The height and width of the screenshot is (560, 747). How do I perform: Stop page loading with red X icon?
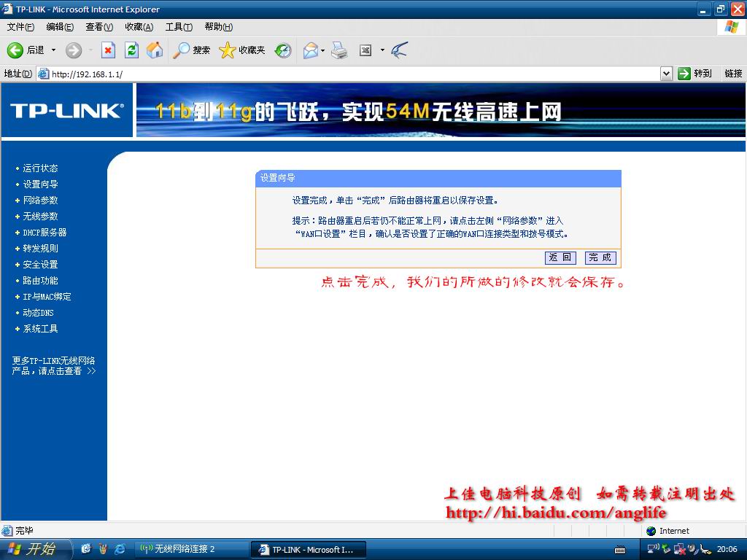tap(108, 50)
